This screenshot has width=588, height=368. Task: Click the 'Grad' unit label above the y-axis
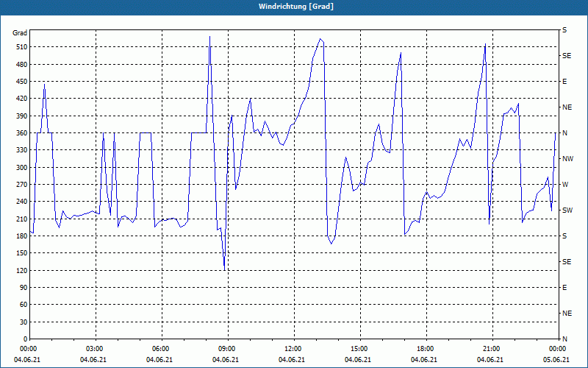[x=20, y=33]
